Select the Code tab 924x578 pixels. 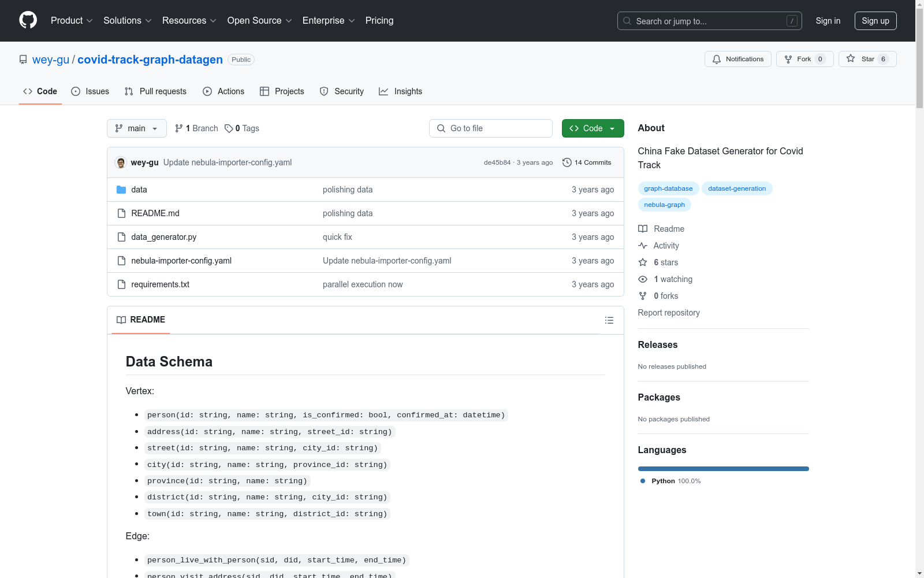tap(40, 91)
